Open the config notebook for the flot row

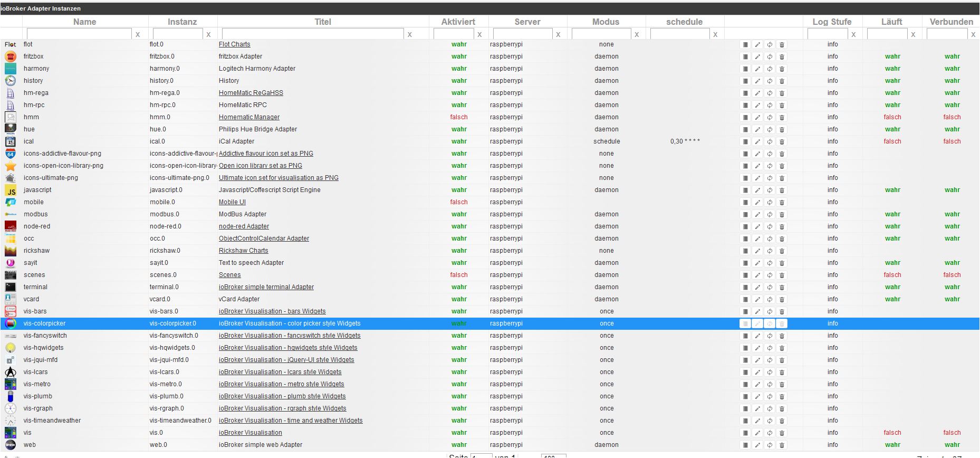click(745, 45)
